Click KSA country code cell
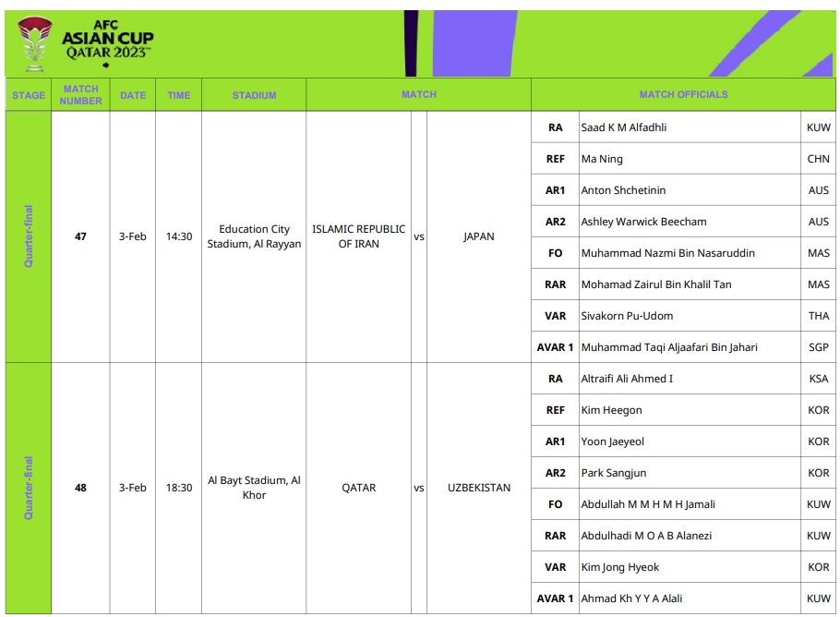840x617 pixels. 819,379
